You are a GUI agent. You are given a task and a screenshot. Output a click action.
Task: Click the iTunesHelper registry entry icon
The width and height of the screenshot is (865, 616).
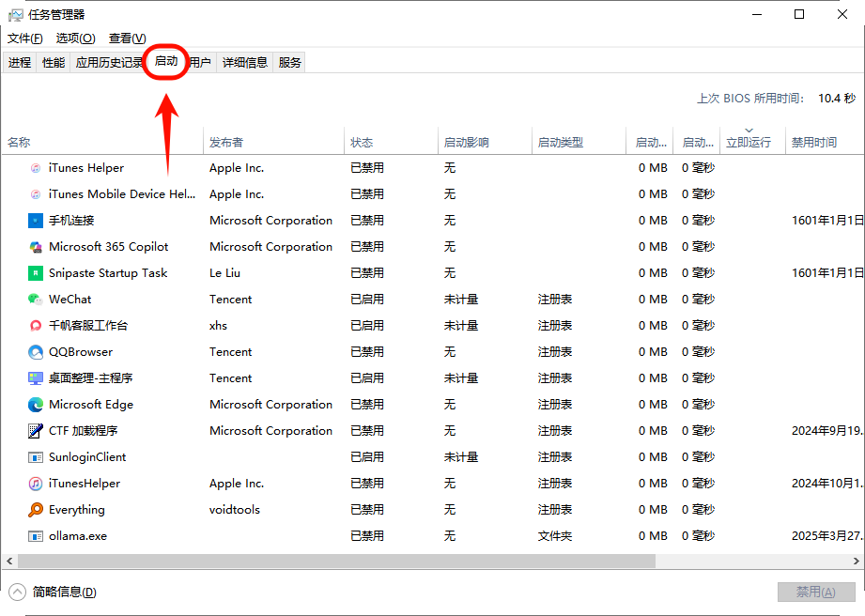click(x=36, y=484)
